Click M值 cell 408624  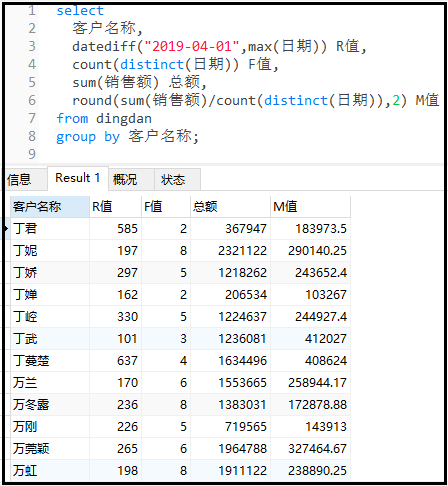coord(310,361)
